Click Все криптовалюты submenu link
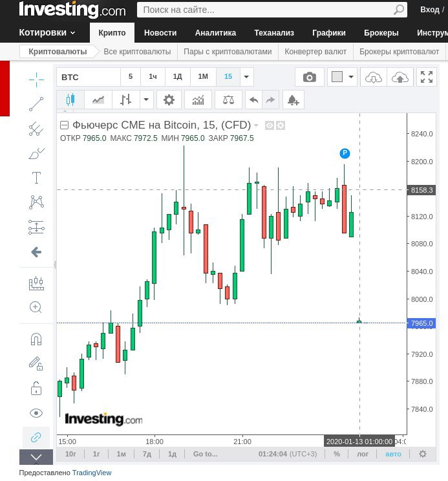This screenshot has width=448, height=481. pyautogui.click(x=137, y=52)
